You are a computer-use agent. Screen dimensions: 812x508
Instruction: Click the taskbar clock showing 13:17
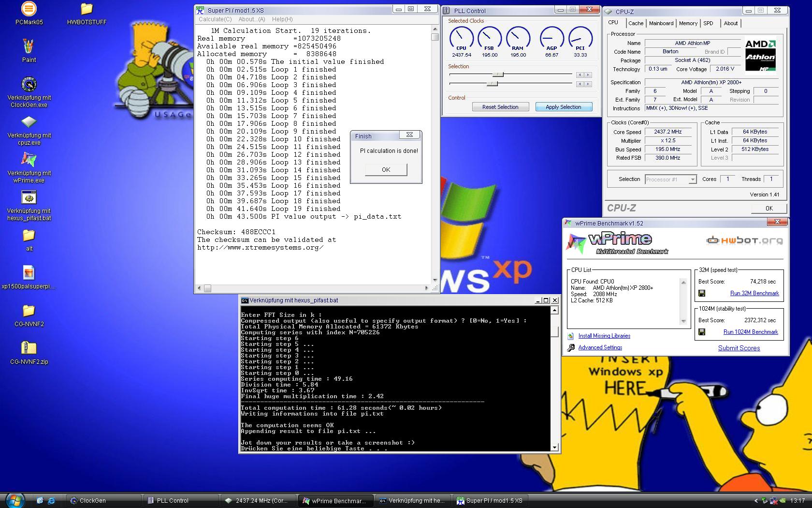pyautogui.click(x=797, y=501)
